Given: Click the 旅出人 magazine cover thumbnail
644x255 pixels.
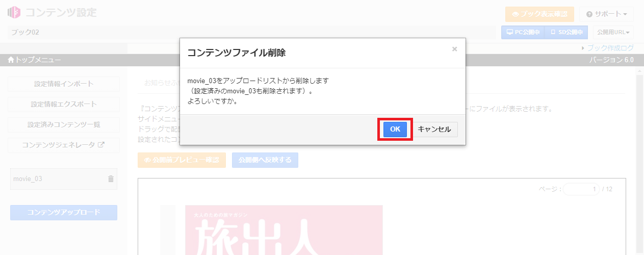Looking at the screenshot, I should click(284, 230).
